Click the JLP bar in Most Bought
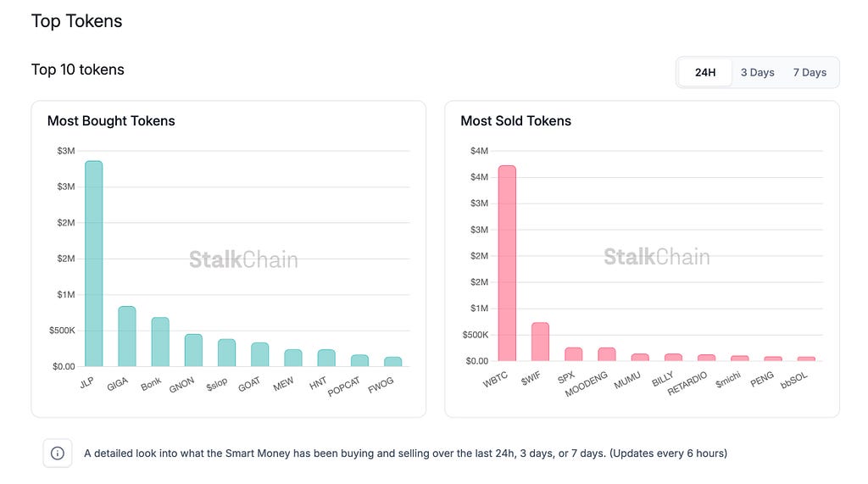 tap(93, 263)
